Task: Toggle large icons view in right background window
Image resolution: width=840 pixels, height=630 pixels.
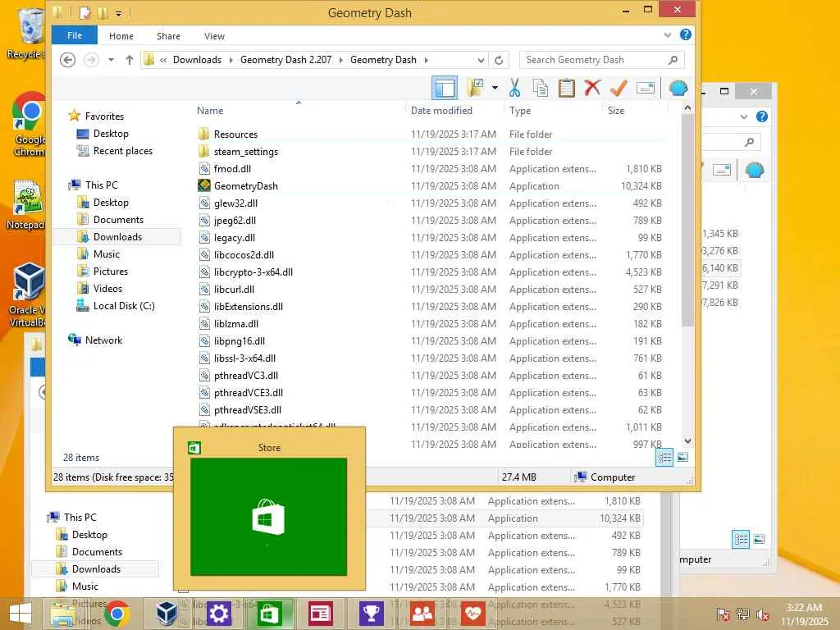Action: (x=759, y=540)
